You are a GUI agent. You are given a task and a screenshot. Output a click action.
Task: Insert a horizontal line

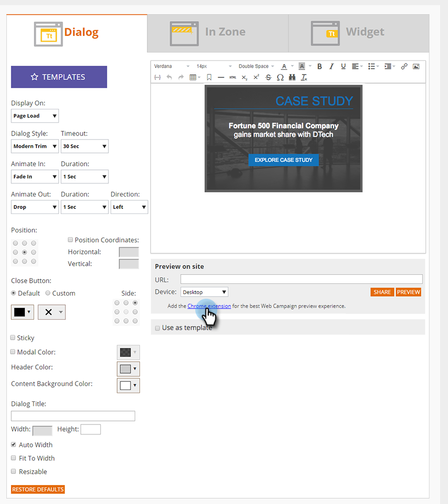221,77
